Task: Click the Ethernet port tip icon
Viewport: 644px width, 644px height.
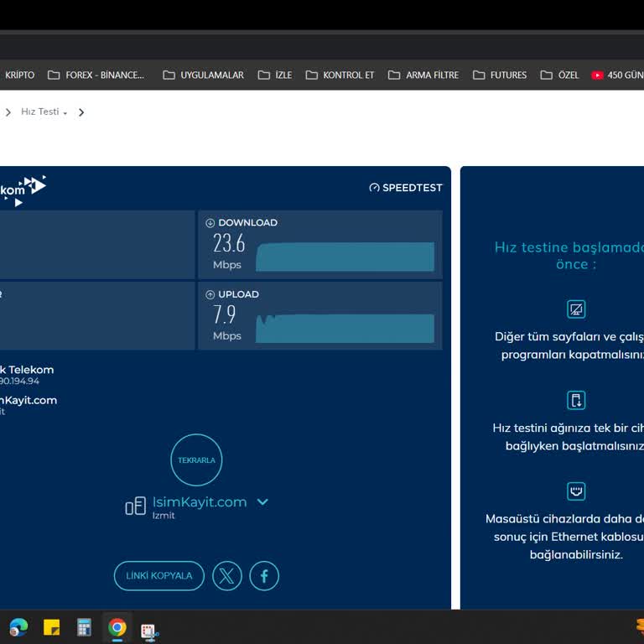Action: pyautogui.click(x=576, y=491)
